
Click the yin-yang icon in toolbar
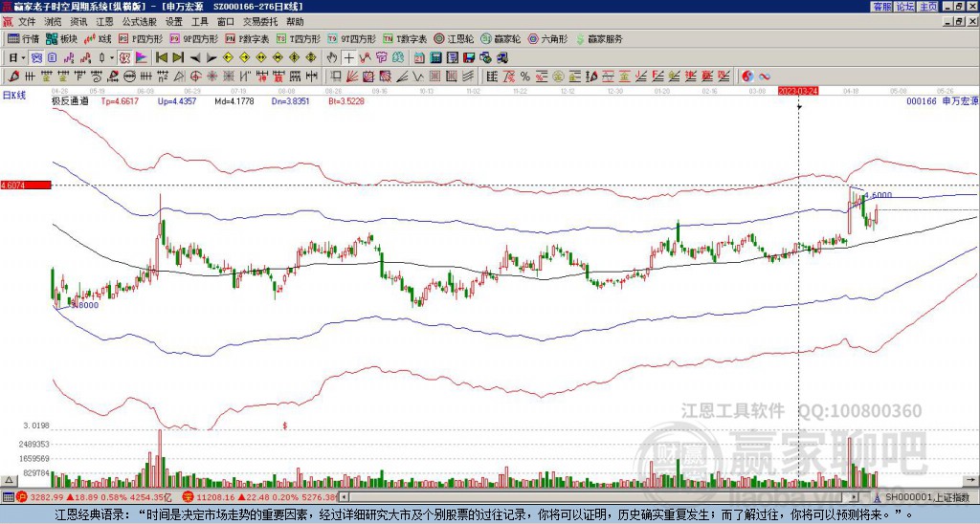click(x=747, y=76)
